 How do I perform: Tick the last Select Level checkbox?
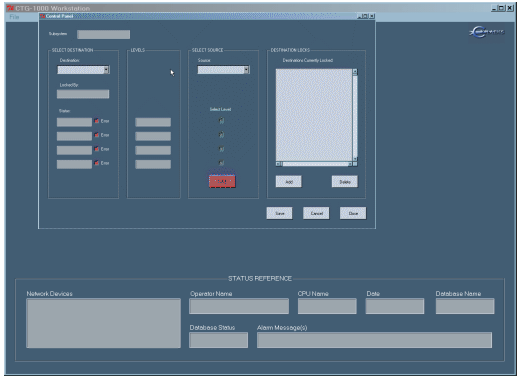(221, 163)
